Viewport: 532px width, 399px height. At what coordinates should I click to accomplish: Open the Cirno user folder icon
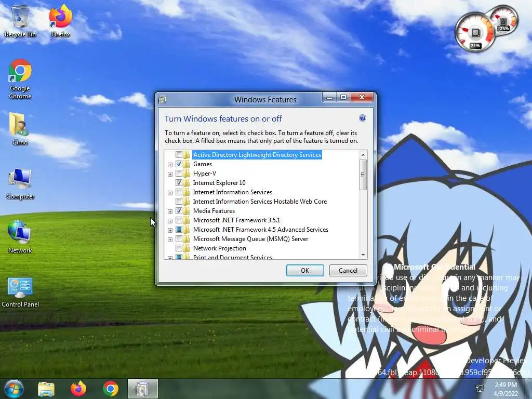(20, 129)
